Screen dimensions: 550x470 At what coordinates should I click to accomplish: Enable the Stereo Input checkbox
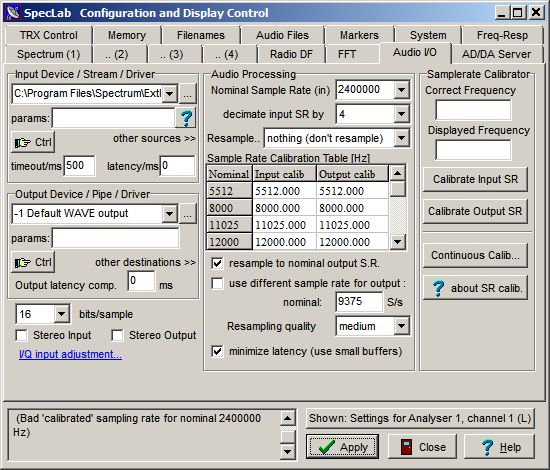tap(21, 335)
